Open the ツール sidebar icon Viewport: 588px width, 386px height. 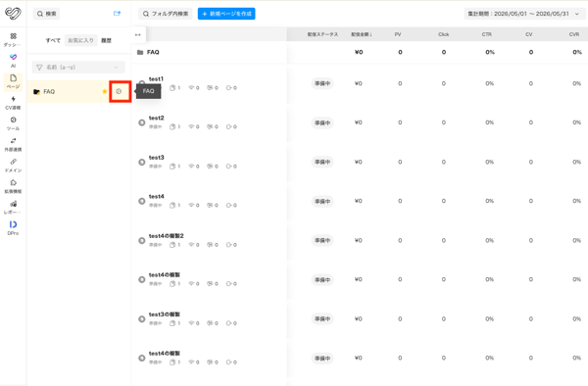(13, 120)
